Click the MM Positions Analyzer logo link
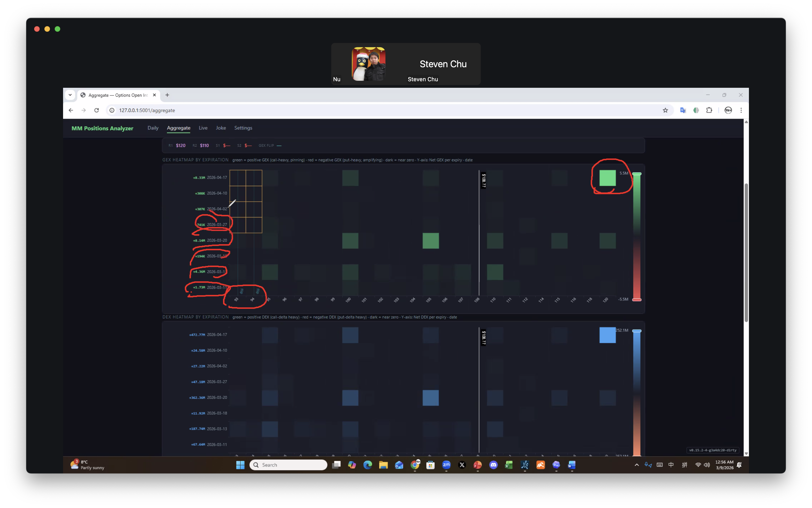The width and height of the screenshot is (812, 508). [102, 128]
